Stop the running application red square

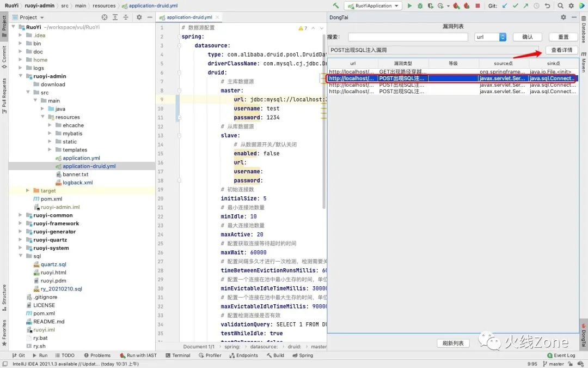[478, 5]
